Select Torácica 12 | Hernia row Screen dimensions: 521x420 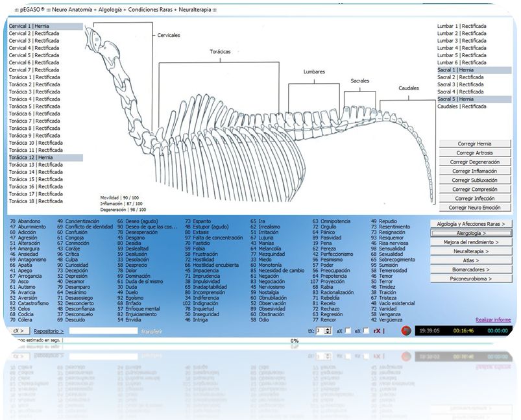click(x=45, y=157)
